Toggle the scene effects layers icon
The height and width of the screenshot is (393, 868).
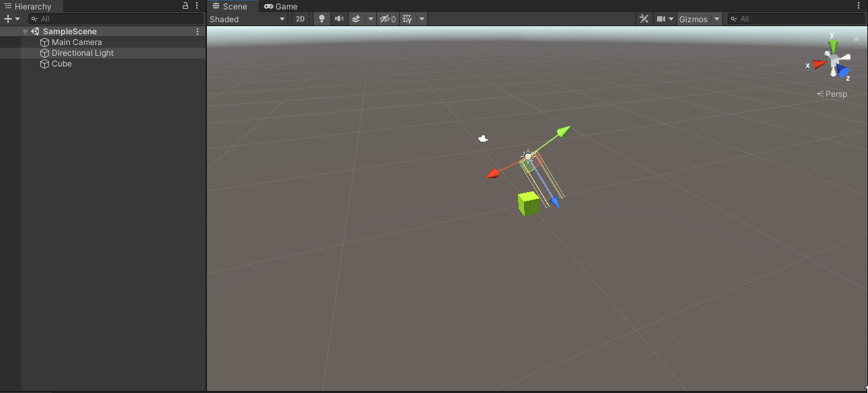(x=357, y=19)
